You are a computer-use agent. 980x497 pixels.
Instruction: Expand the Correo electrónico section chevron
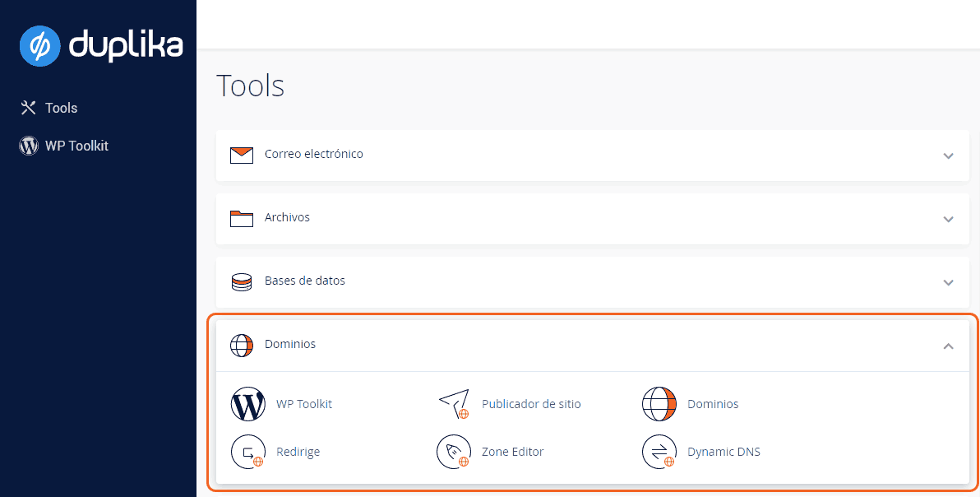coord(948,156)
